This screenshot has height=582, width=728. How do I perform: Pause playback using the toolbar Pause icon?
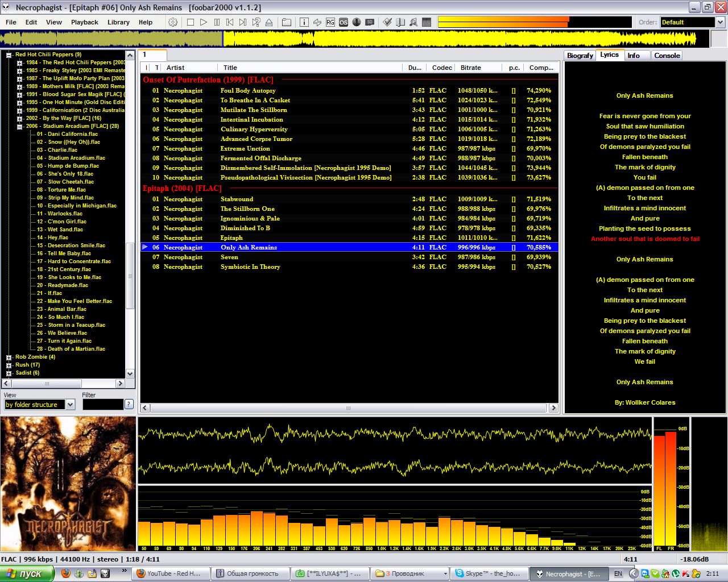[217, 22]
